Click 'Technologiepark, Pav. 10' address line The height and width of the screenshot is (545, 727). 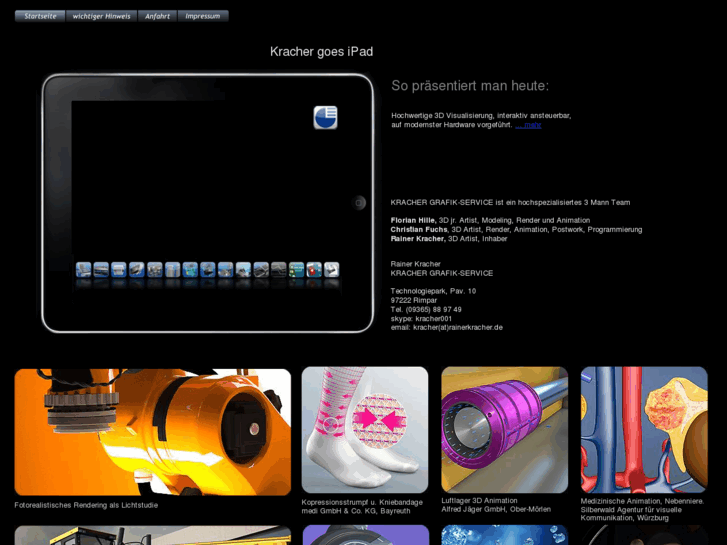433,291
